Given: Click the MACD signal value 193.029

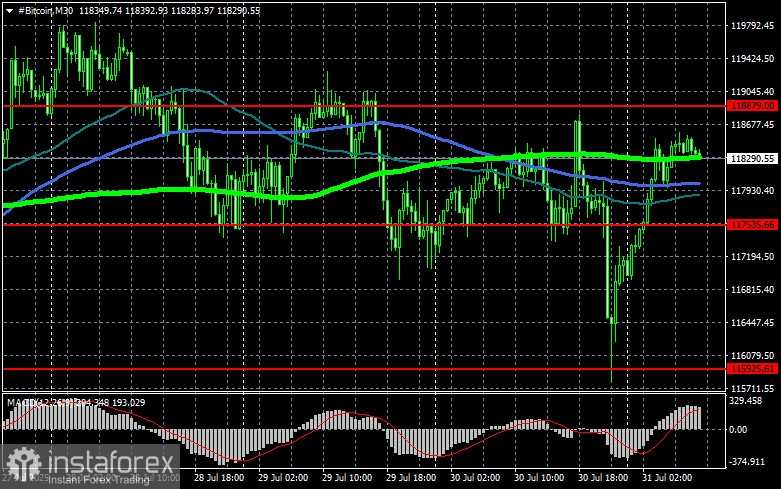Looking at the screenshot, I should pos(129,402).
